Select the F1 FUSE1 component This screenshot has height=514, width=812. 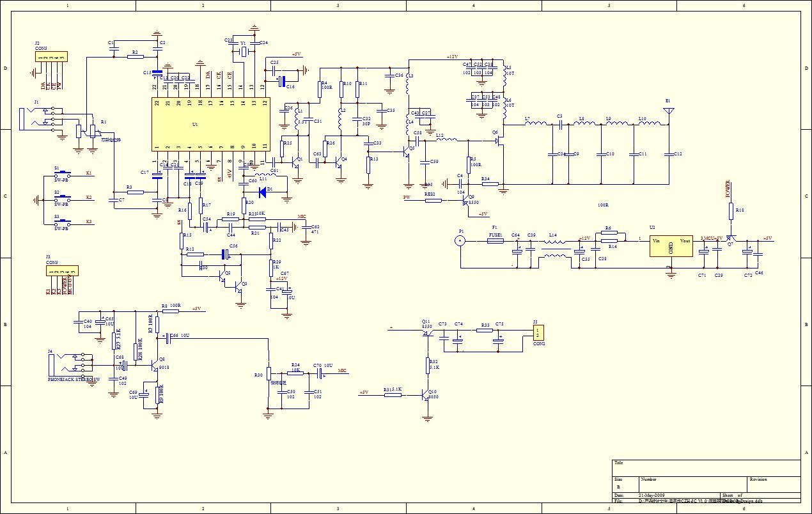[x=495, y=242]
